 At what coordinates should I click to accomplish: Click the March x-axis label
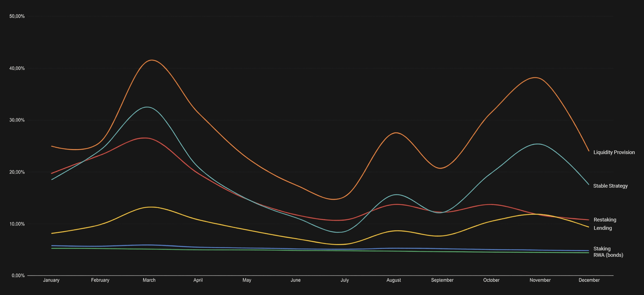pyautogui.click(x=149, y=280)
